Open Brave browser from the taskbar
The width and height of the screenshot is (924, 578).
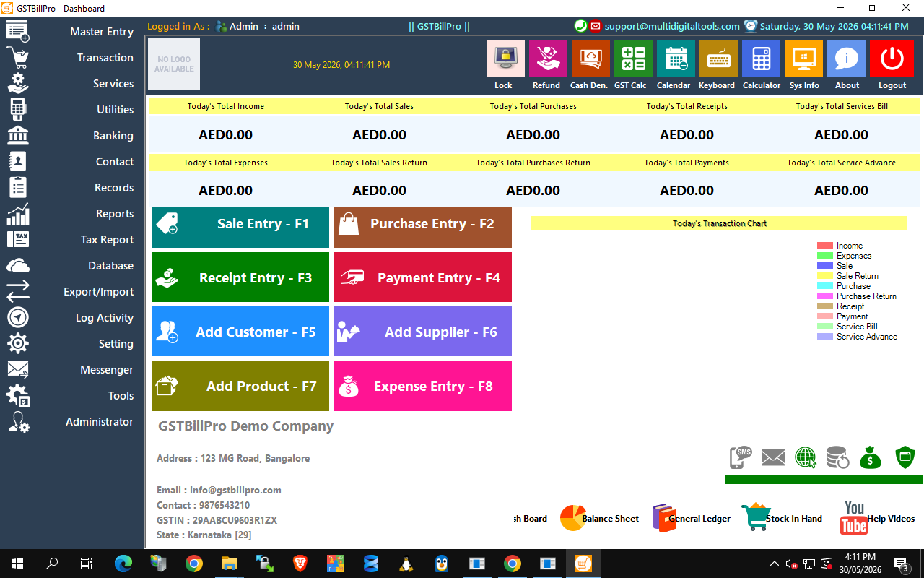(x=300, y=564)
